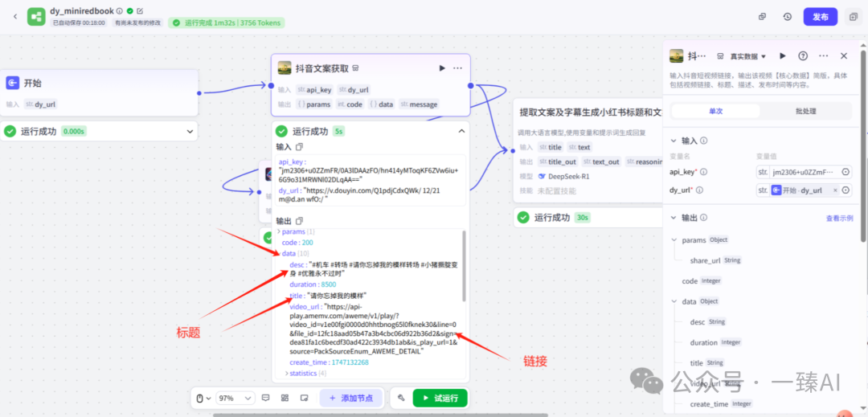Click the info icon next to dy_url
This screenshot has height=417, width=868.
(x=700, y=190)
